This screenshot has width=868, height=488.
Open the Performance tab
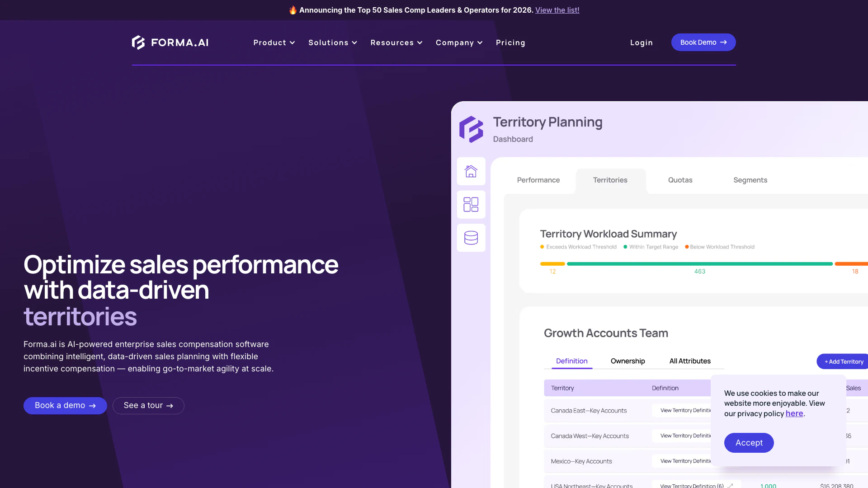tap(538, 180)
